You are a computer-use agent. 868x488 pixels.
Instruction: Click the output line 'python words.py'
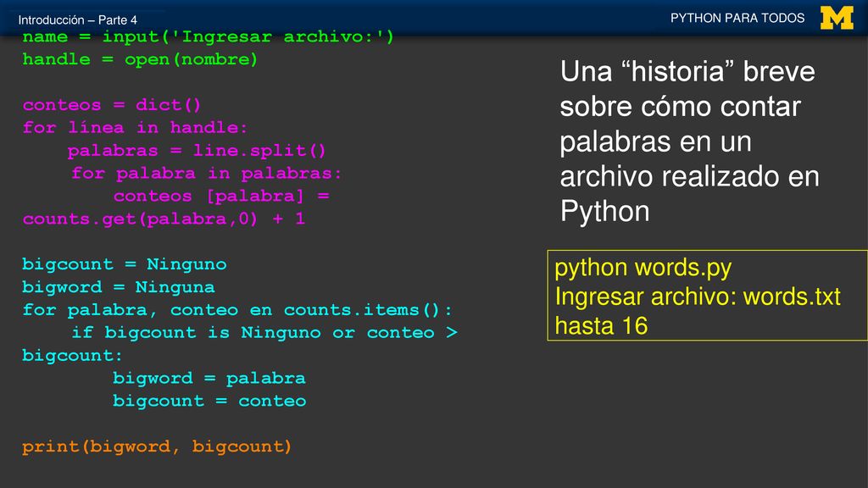click(643, 269)
